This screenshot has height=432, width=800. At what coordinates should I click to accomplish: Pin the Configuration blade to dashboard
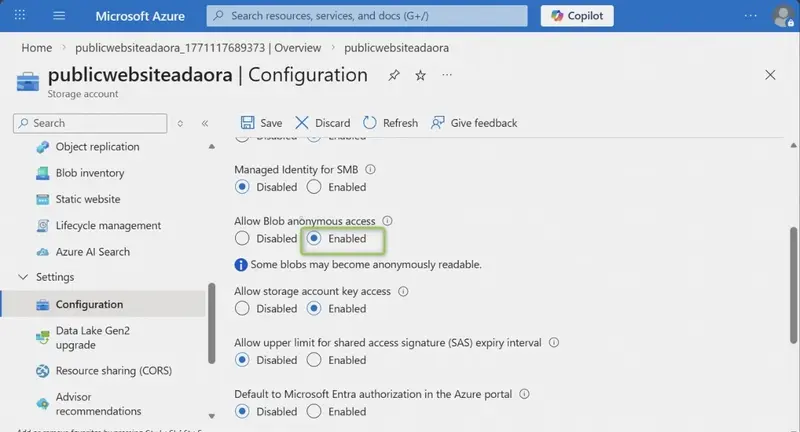coord(393,75)
